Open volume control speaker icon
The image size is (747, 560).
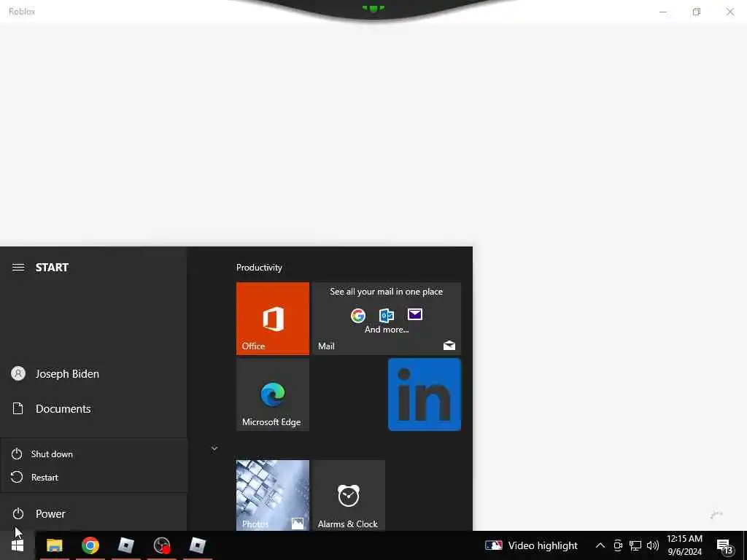click(x=653, y=545)
